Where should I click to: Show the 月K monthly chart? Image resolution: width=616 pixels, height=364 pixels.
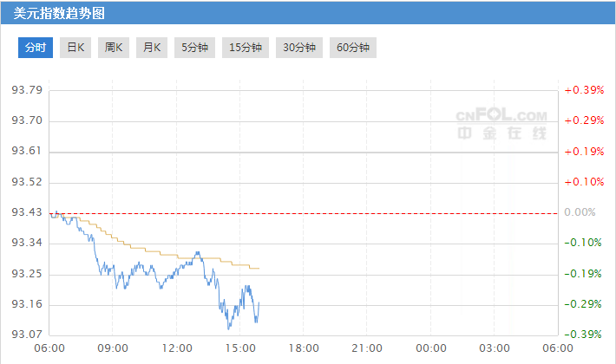point(152,48)
